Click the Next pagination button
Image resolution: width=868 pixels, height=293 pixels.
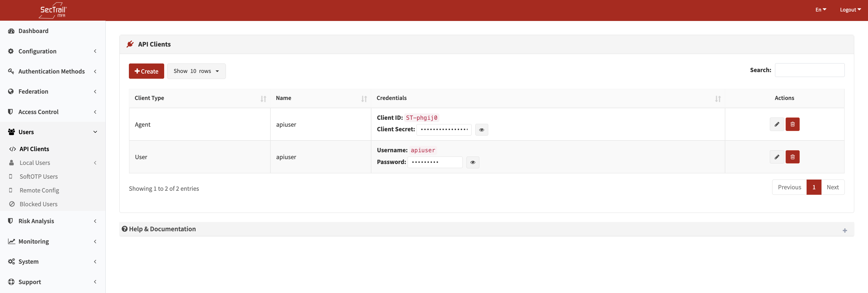point(832,187)
